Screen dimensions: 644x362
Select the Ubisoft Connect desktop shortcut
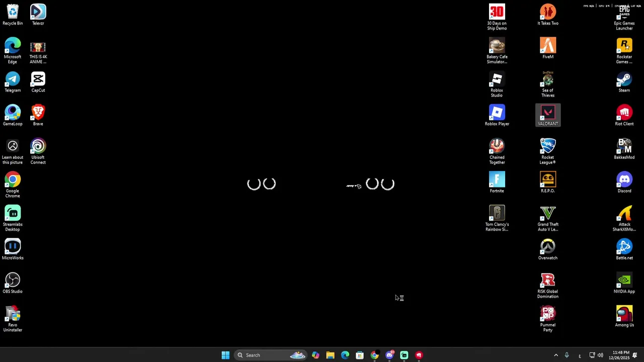tap(38, 151)
